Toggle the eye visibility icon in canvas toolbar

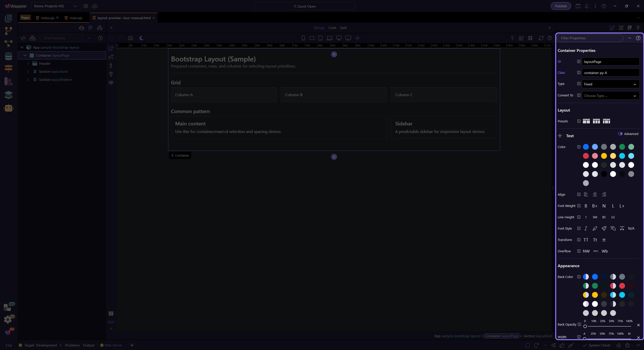111,83
